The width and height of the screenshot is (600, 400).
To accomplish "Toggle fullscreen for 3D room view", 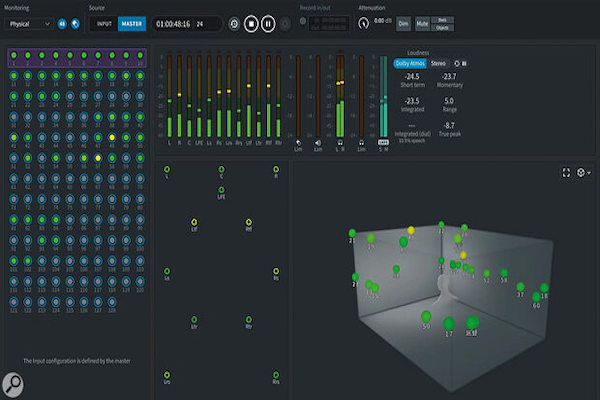I will [566, 173].
